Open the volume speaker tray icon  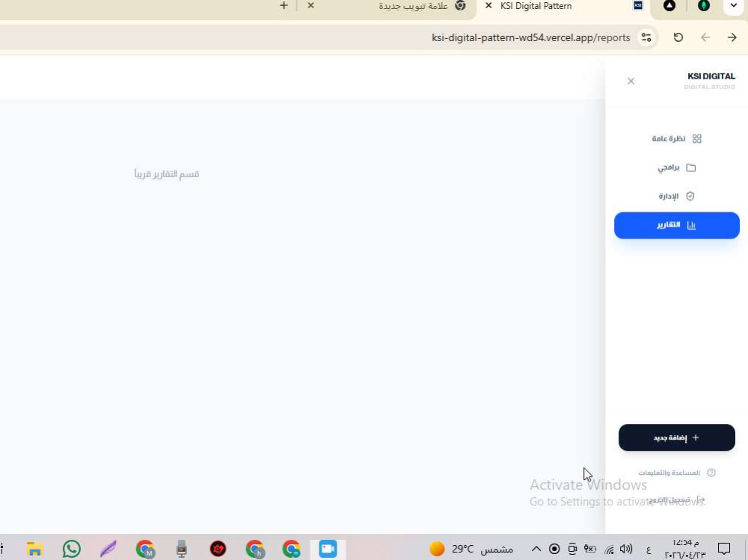[626, 549]
